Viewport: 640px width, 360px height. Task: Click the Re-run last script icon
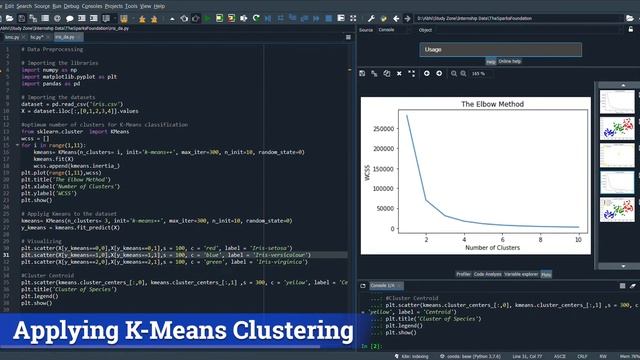(x=256, y=18)
